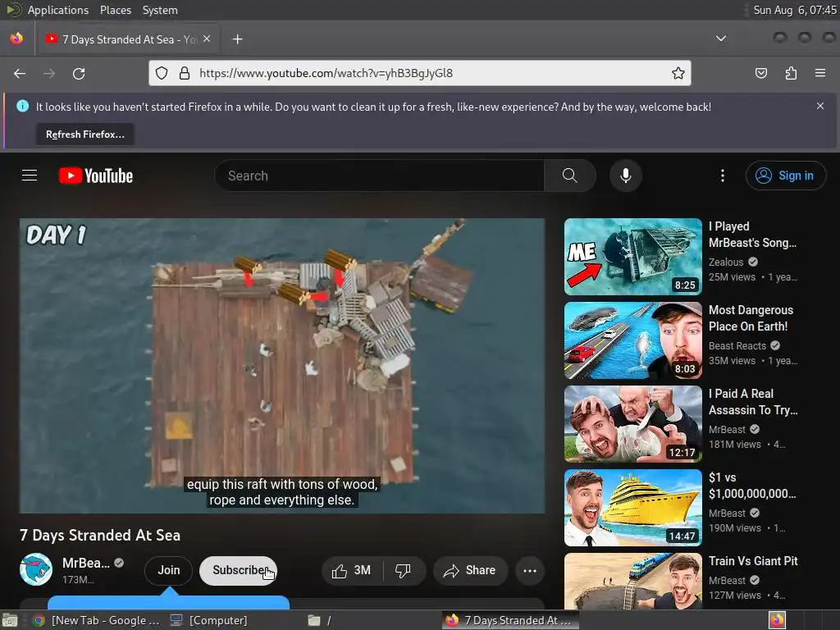Click the title I Played MrBeast's Song...
The image size is (840, 630).
(x=753, y=235)
